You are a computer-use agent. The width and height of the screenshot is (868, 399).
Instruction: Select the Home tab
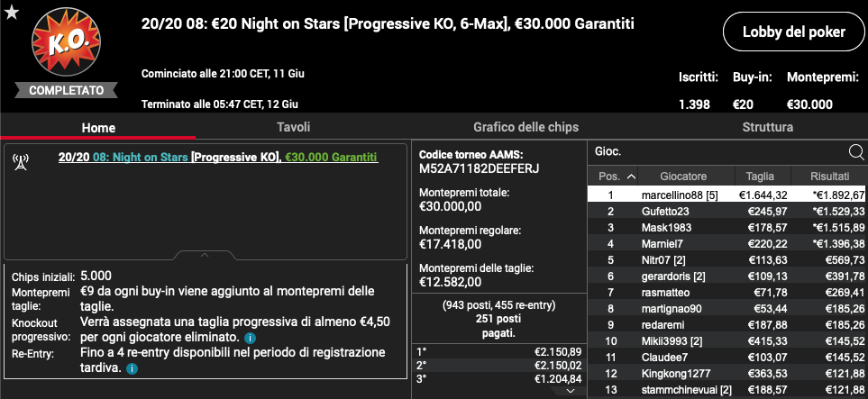pyautogui.click(x=98, y=127)
